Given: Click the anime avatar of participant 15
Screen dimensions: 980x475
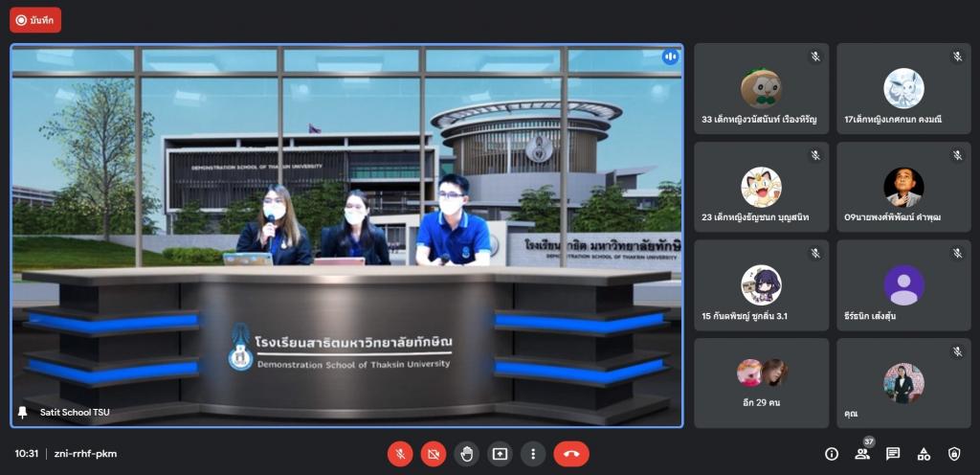Looking at the screenshot, I should (761, 285).
